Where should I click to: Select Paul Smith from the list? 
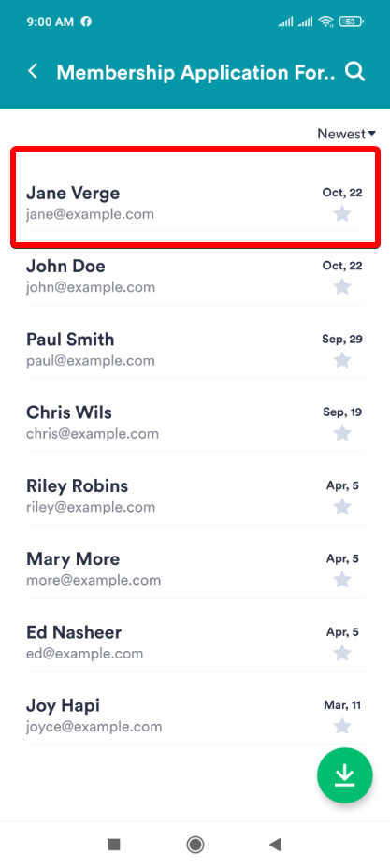(x=195, y=350)
